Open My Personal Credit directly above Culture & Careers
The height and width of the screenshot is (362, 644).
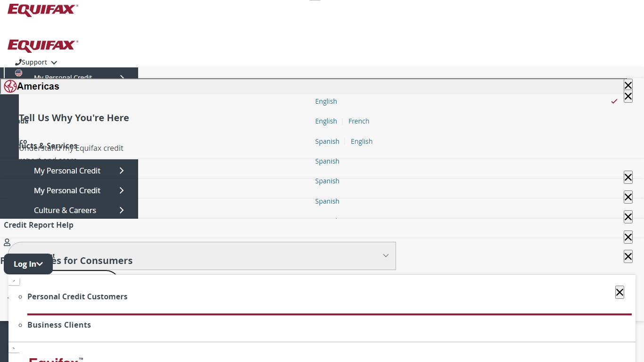(x=67, y=190)
